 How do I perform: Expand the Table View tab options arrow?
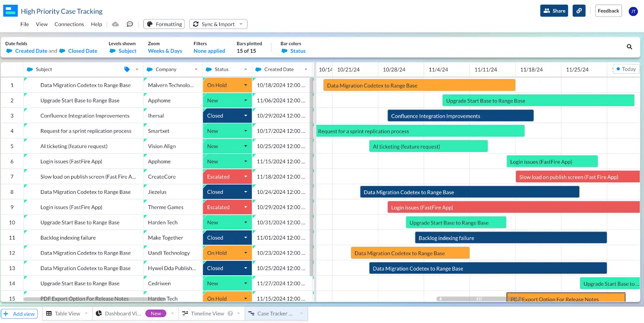tap(86, 313)
